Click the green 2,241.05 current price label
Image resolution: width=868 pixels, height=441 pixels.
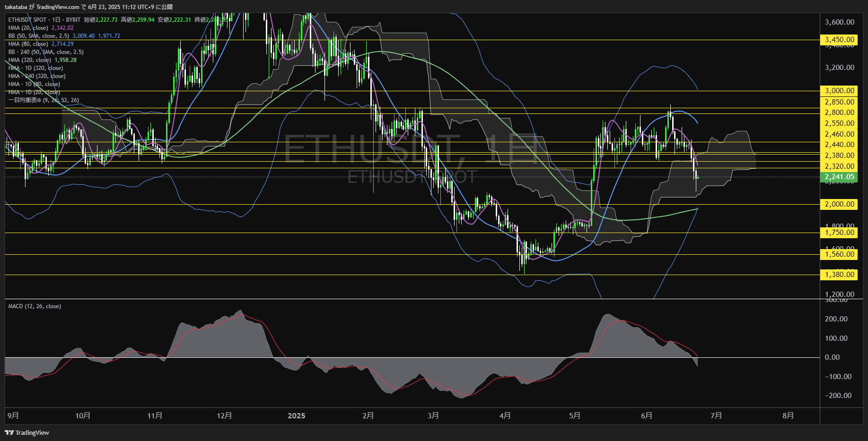coord(839,177)
